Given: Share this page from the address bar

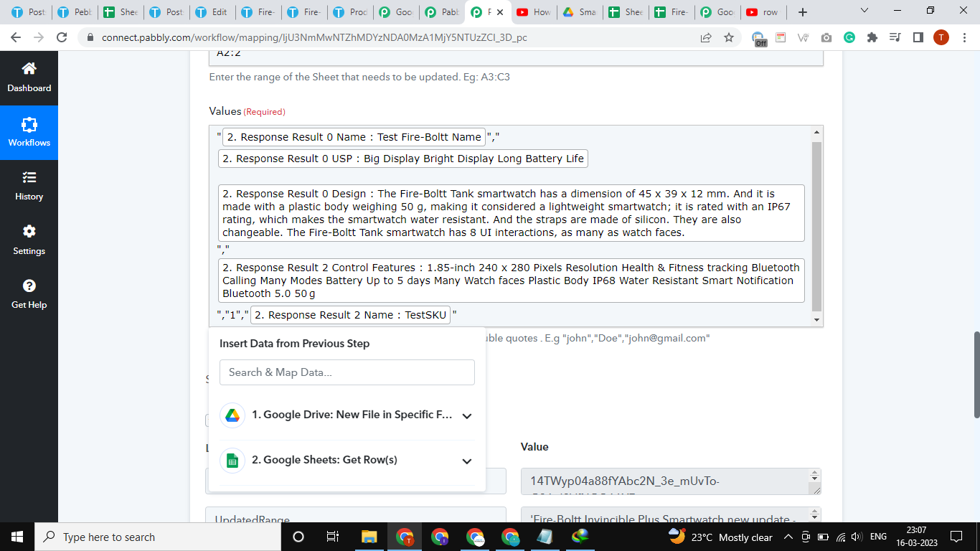Looking at the screenshot, I should 706,37.
